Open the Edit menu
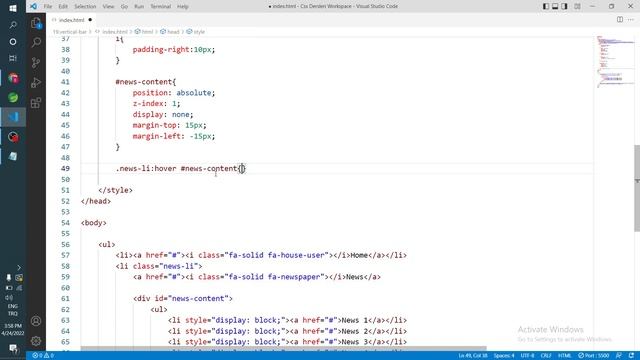Screen dimensions: 640x360 [x=63, y=6]
